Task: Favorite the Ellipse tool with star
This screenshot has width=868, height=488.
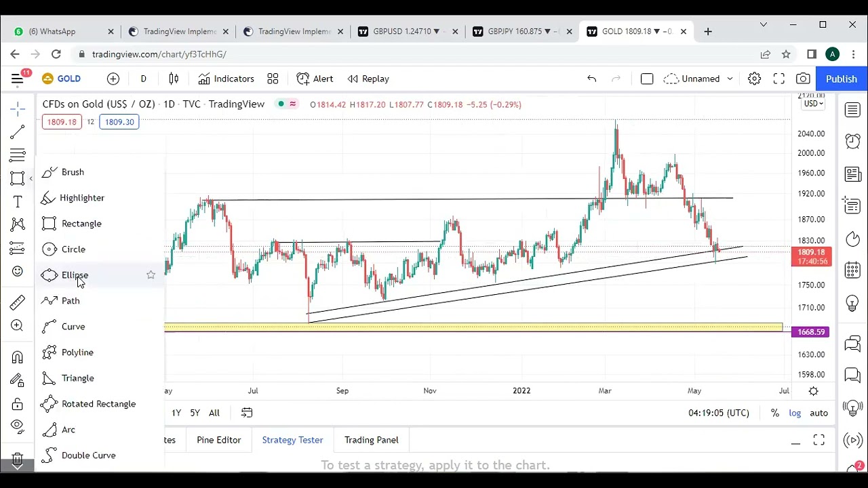Action: click(x=151, y=274)
